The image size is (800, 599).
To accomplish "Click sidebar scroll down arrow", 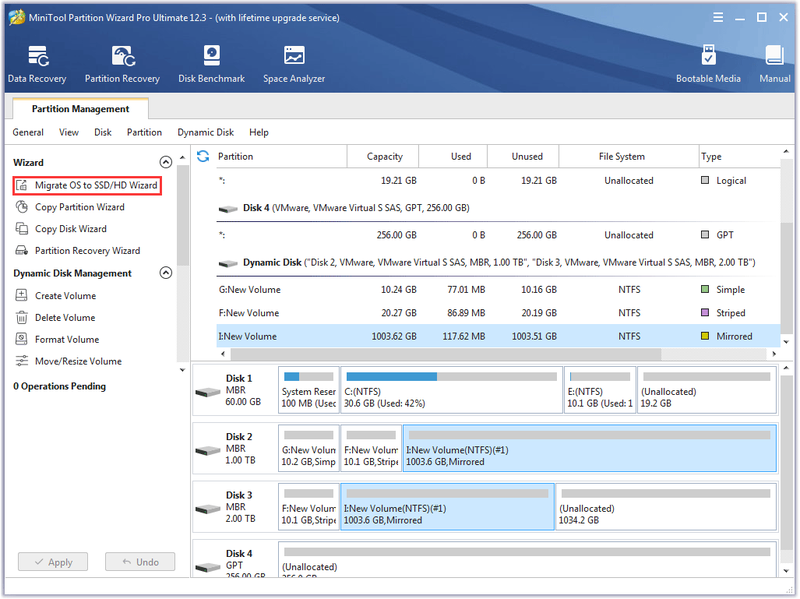I will [x=183, y=370].
